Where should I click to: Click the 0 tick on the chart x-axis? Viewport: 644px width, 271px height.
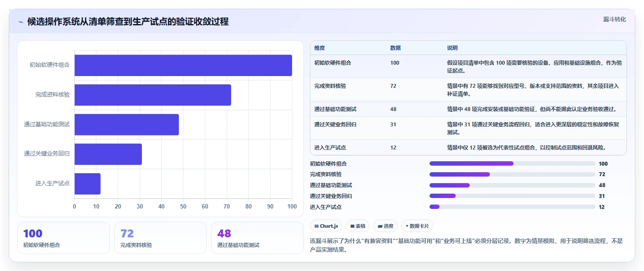tap(74, 206)
